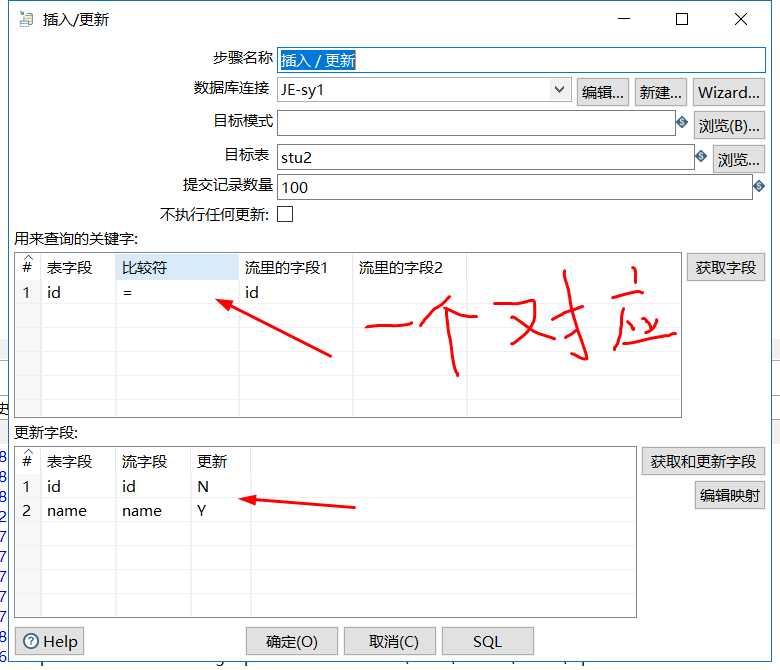Image resolution: width=780 pixels, height=670 pixels.
Task: Click 比较符 column header in key table
Action: pos(177,268)
